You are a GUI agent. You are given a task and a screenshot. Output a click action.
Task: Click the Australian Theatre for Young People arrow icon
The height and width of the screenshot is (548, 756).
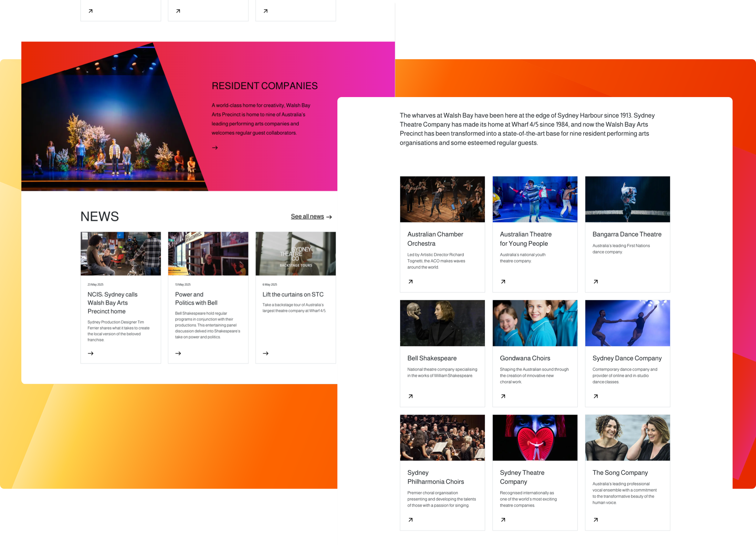click(x=503, y=281)
